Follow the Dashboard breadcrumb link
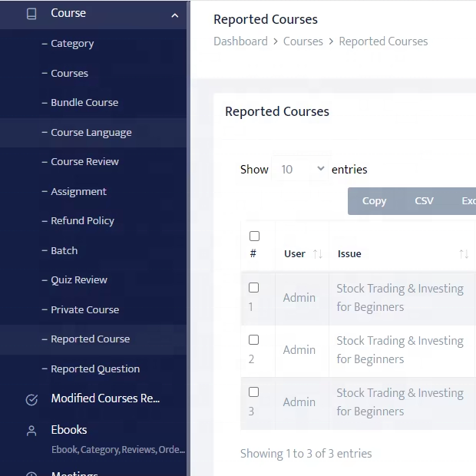 [240, 41]
